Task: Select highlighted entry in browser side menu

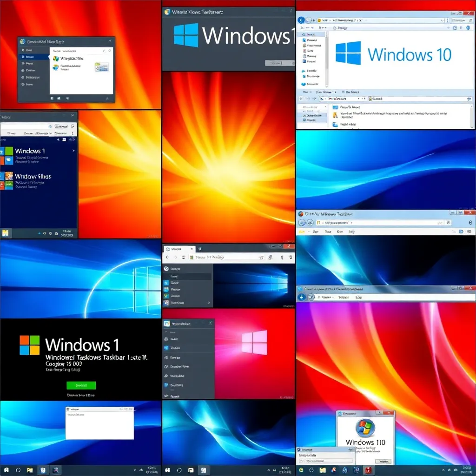Action: (187, 276)
